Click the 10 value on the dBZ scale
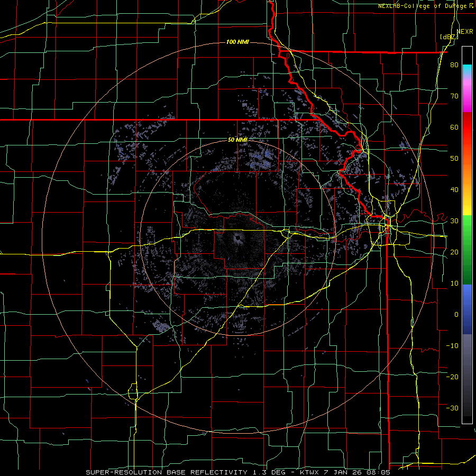 [454, 283]
